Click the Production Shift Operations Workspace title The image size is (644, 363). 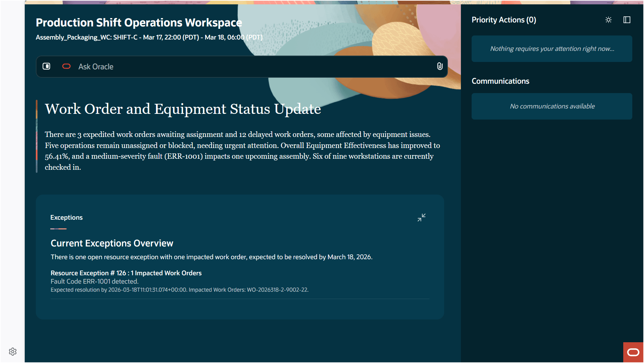point(139,22)
